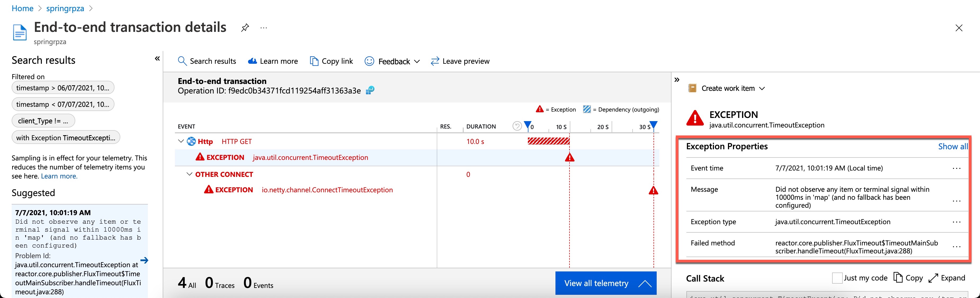Click Leave preview in the toolbar
Screen dimensions: 980x298
[460, 61]
